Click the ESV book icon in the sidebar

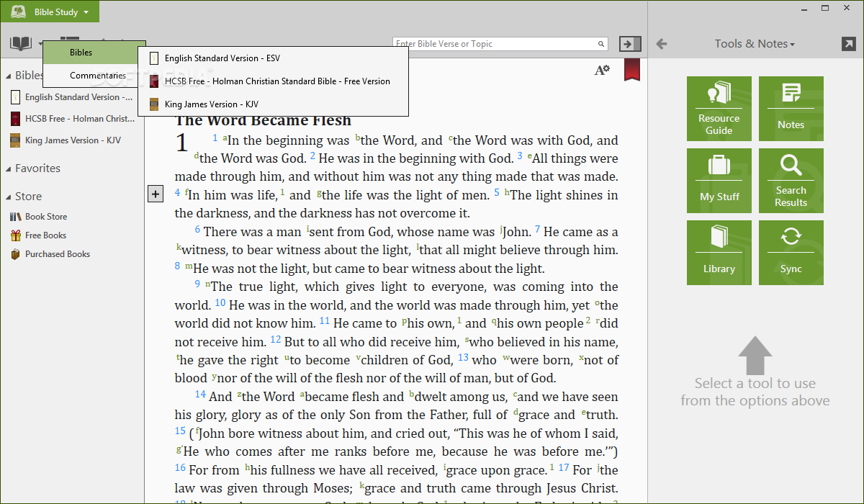pyautogui.click(x=15, y=96)
